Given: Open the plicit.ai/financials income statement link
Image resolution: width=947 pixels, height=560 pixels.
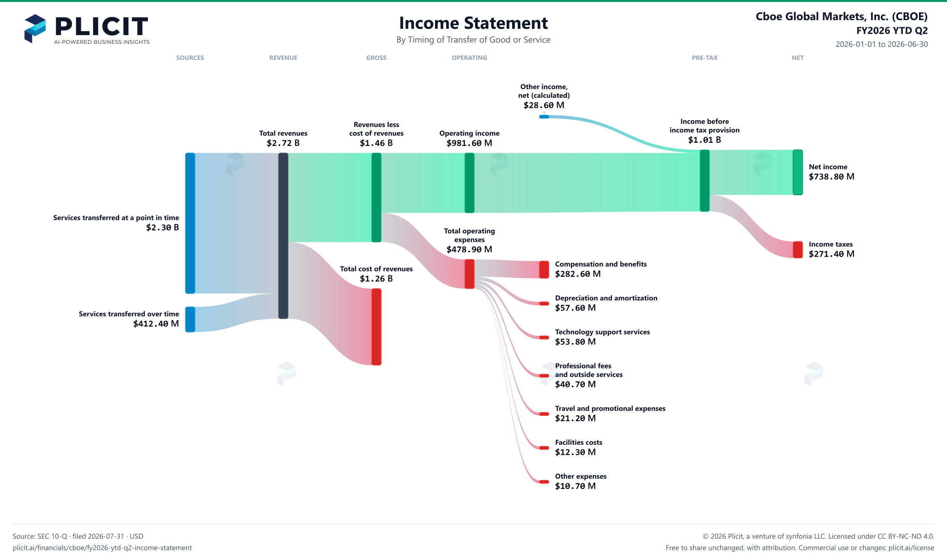Looking at the screenshot, I should click(x=102, y=548).
